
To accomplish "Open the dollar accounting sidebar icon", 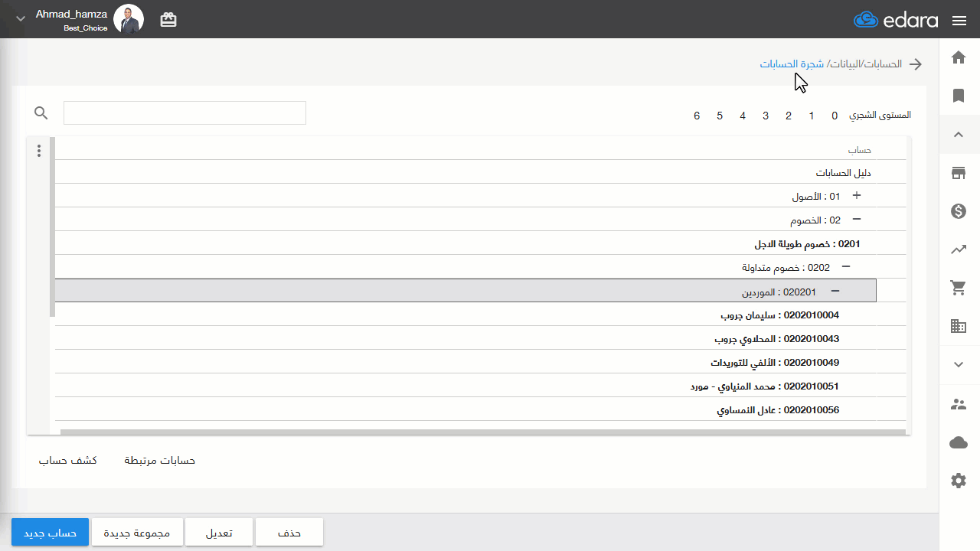I will [x=959, y=211].
